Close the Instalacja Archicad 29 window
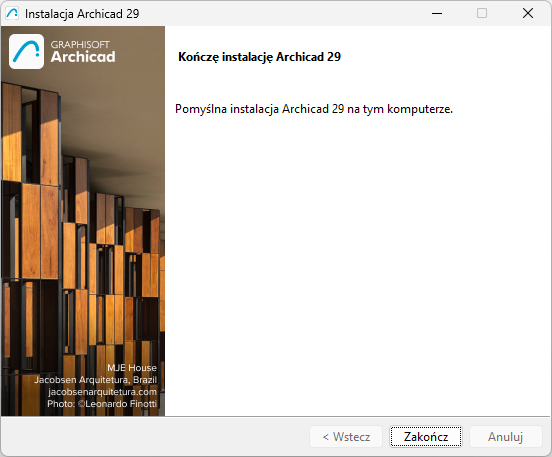The width and height of the screenshot is (552, 457). click(x=528, y=13)
